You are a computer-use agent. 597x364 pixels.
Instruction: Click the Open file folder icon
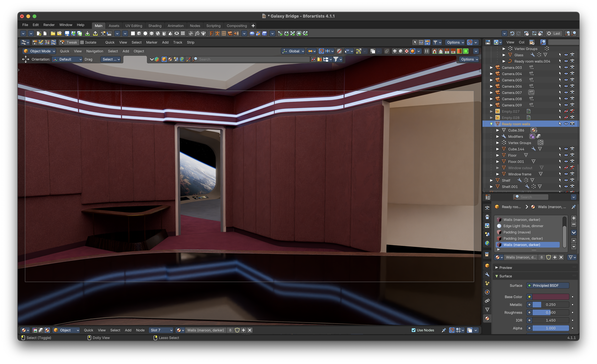[x=53, y=33]
